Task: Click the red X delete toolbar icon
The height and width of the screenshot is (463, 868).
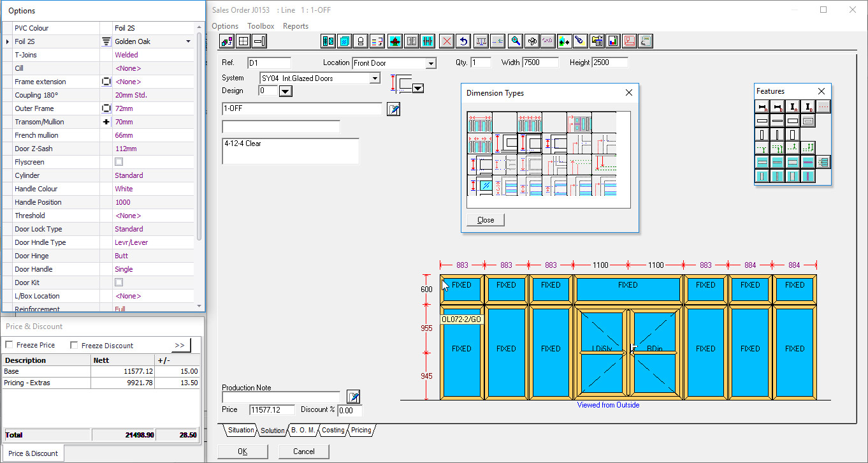Action: click(447, 41)
